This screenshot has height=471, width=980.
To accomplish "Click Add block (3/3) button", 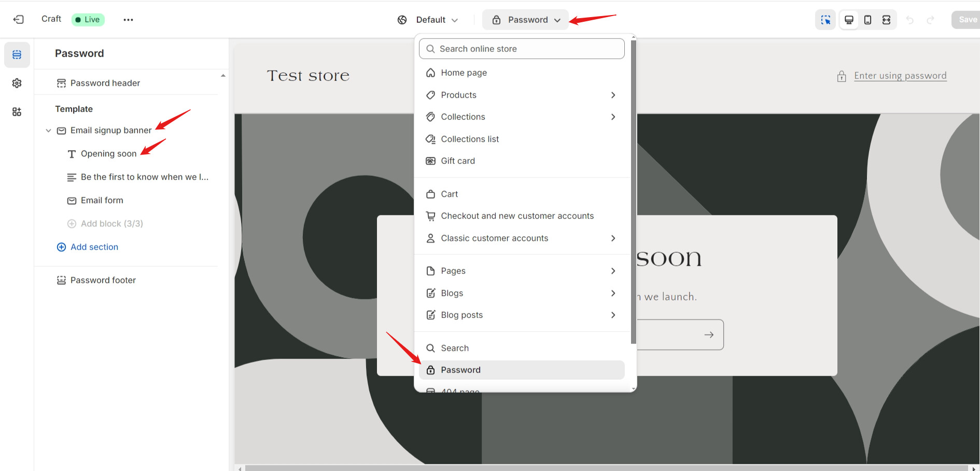I will pyautogui.click(x=105, y=224).
